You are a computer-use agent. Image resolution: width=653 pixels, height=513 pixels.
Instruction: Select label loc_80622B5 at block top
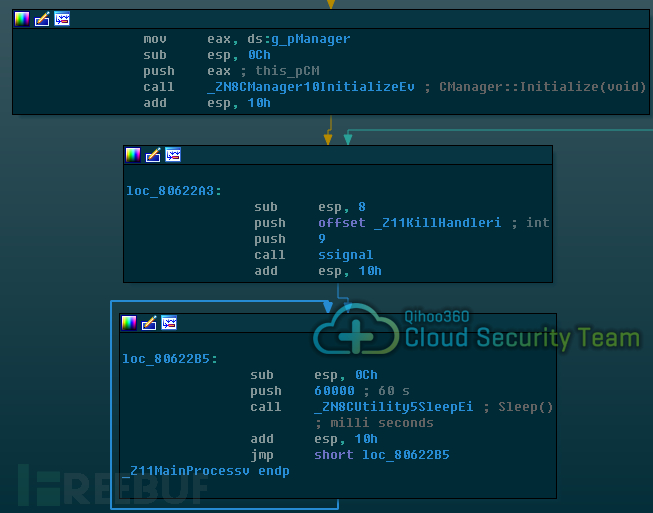point(169,359)
